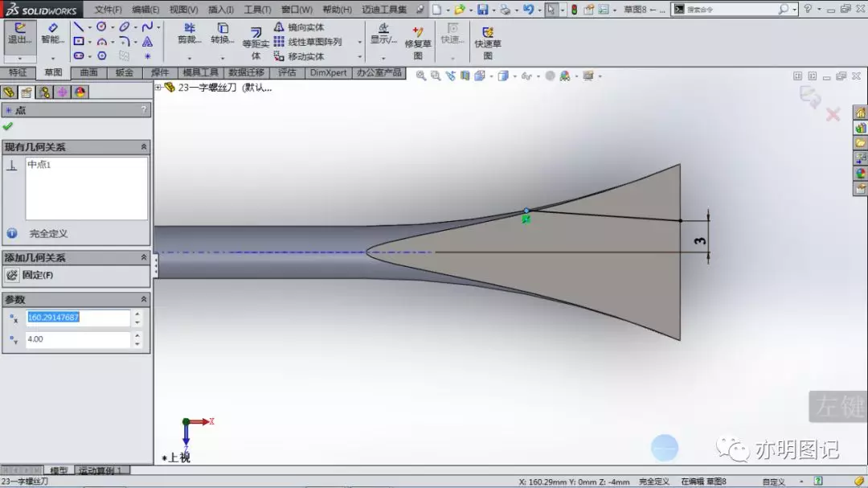
Task: Select the Polygon sketch tool
Action: (102, 56)
